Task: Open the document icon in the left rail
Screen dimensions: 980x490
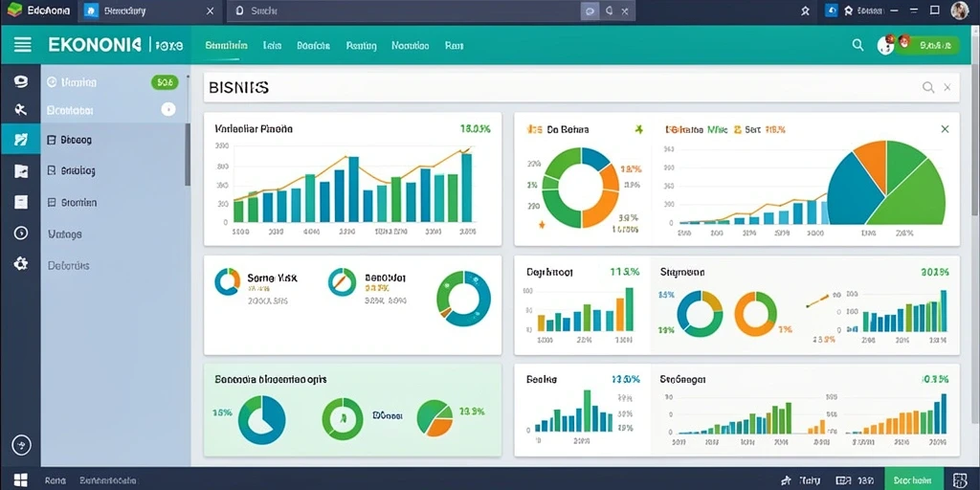Action: (21, 202)
